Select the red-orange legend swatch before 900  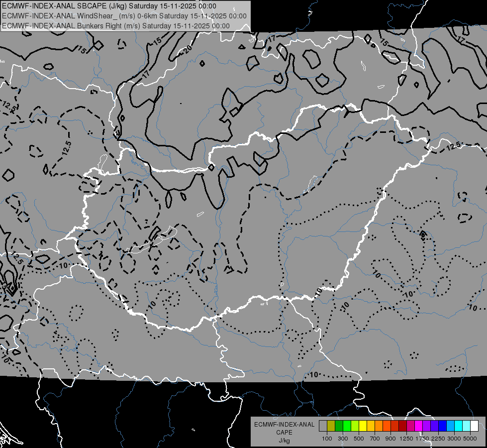tap(387, 426)
